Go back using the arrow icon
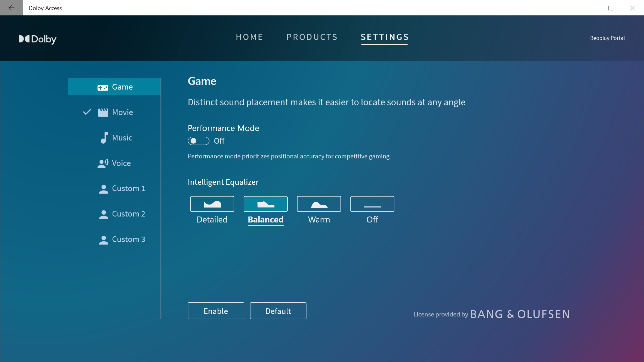The width and height of the screenshot is (644, 362). click(11, 8)
